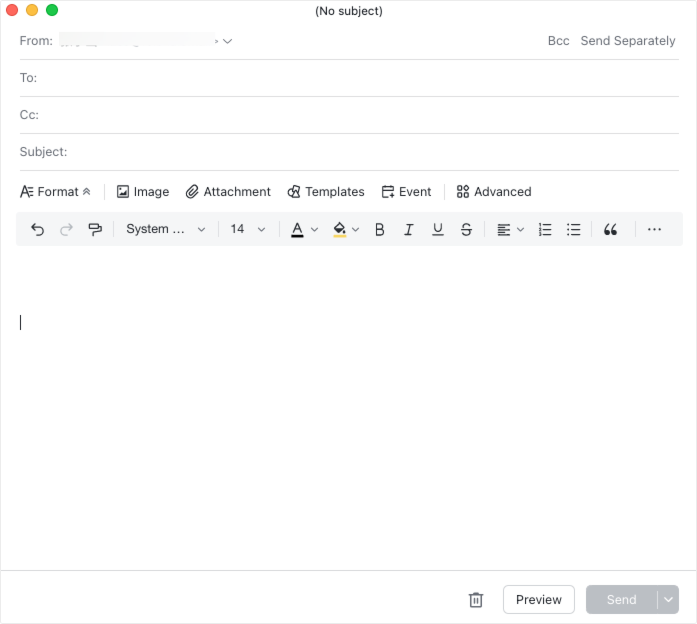Image resolution: width=697 pixels, height=624 pixels.
Task: Toggle bold formatting
Action: 379,229
